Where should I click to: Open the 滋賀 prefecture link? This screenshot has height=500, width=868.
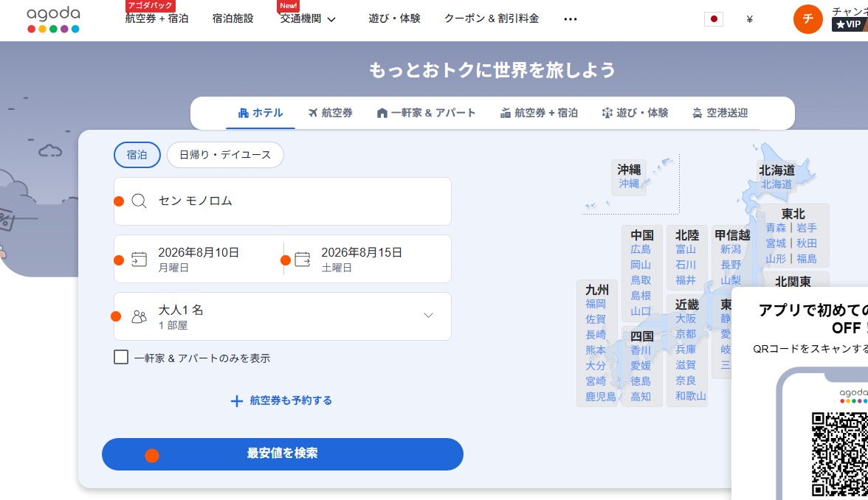click(x=685, y=366)
